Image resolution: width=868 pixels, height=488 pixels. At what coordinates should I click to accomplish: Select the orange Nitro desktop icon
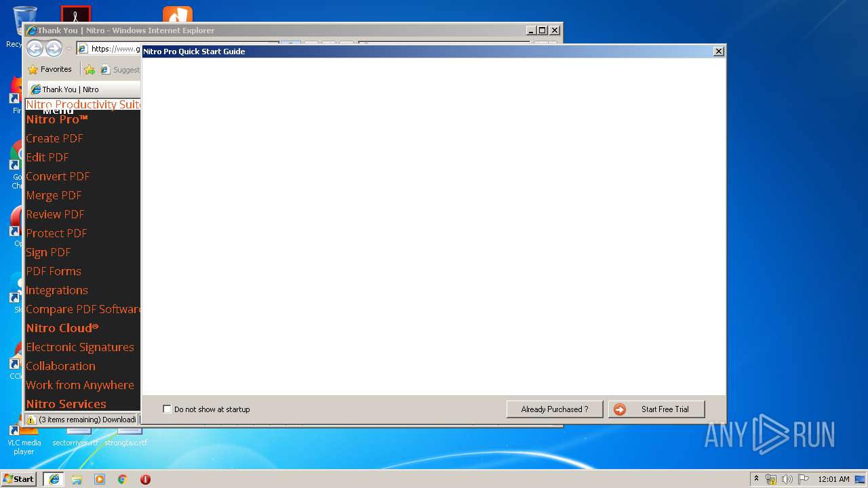pos(178,14)
